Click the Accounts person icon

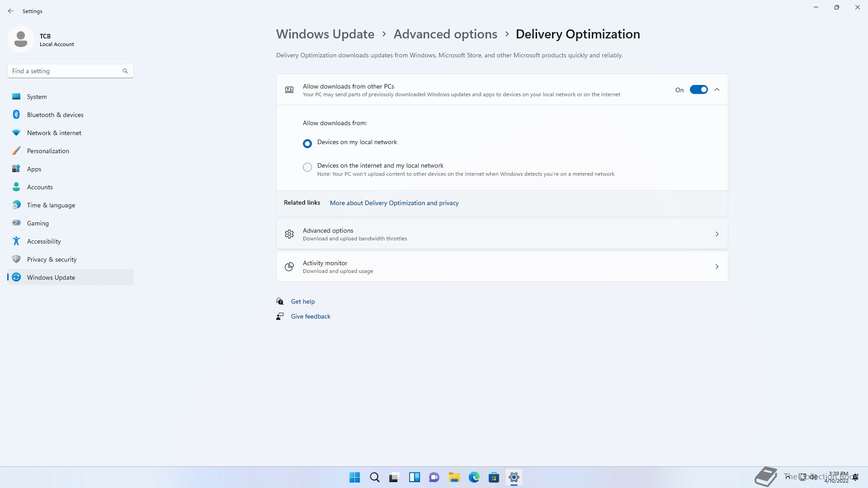coord(16,187)
